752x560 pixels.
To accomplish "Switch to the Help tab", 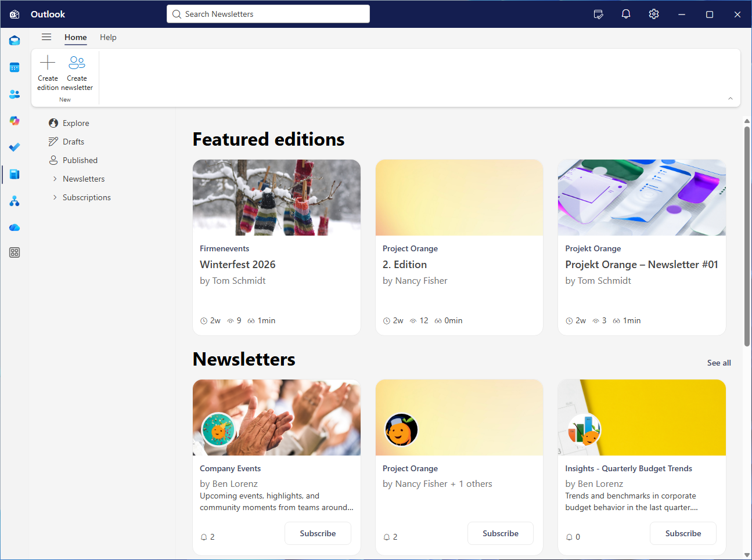I will coord(108,37).
